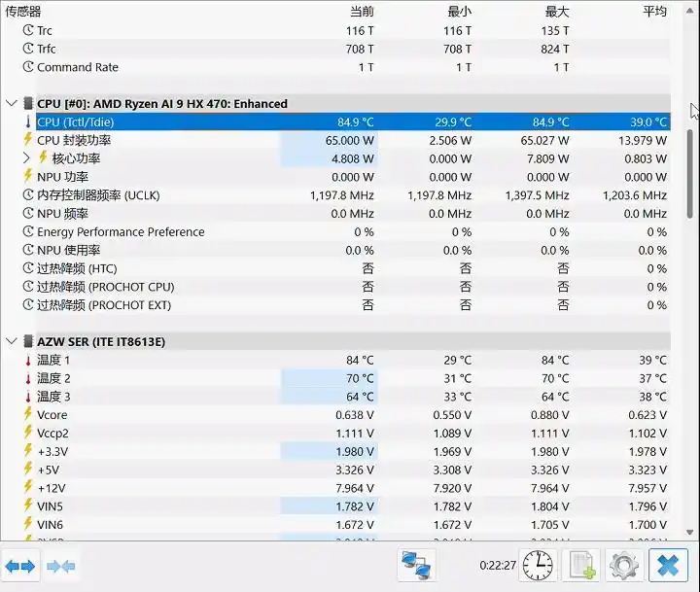Image resolution: width=700 pixels, height=592 pixels.
Task: Open the network remote monitoring icon
Action: (x=416, y=566)
